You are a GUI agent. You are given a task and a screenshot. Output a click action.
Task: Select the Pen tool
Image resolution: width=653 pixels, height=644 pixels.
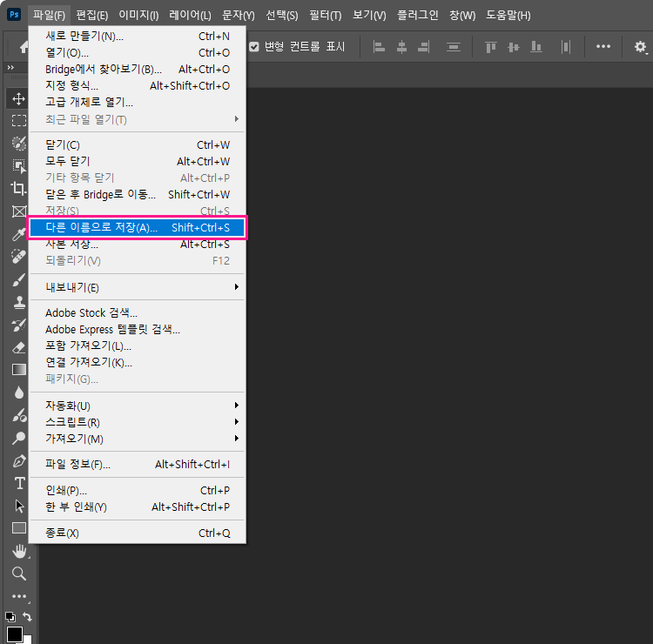point(18,460)
